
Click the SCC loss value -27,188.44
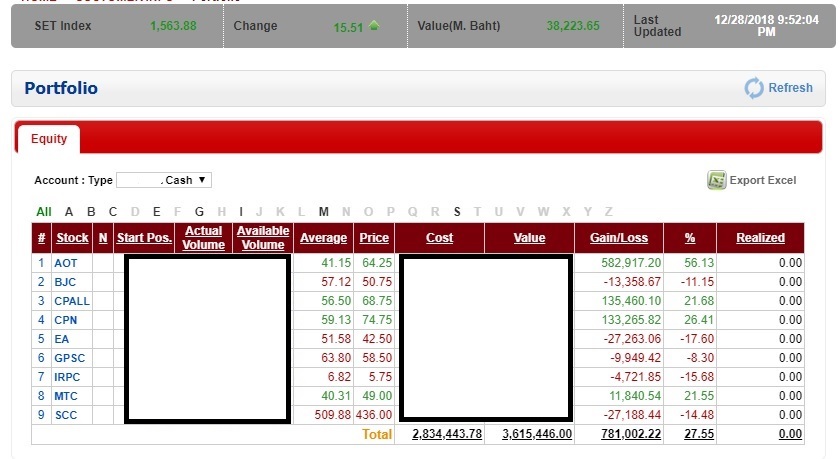click(632, 415)
